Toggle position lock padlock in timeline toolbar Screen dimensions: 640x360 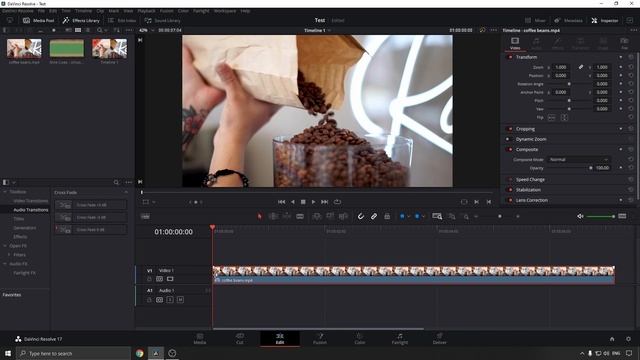[387, 216]
